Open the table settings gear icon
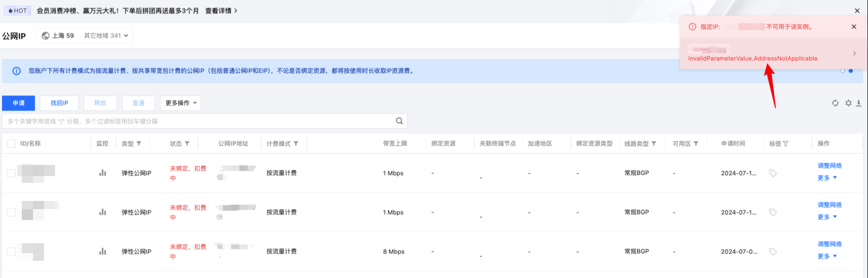This screenshot has height=278, width=868. point(848,103)
